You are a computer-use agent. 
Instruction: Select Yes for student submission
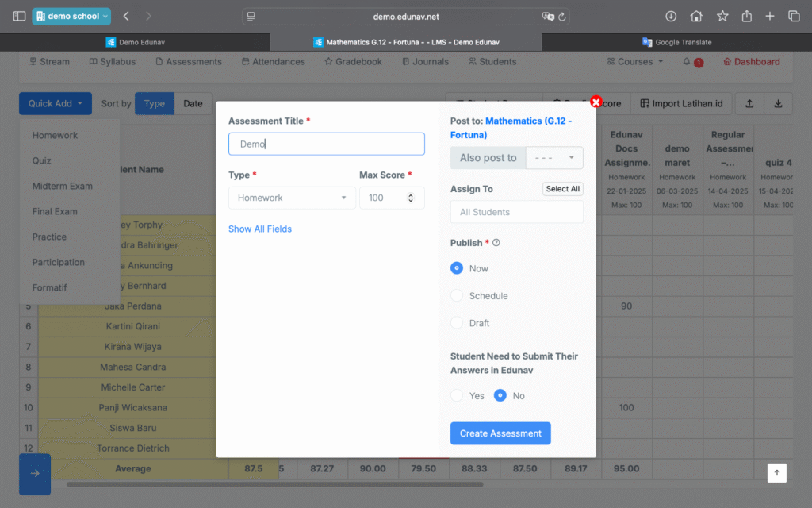point(457,395)
